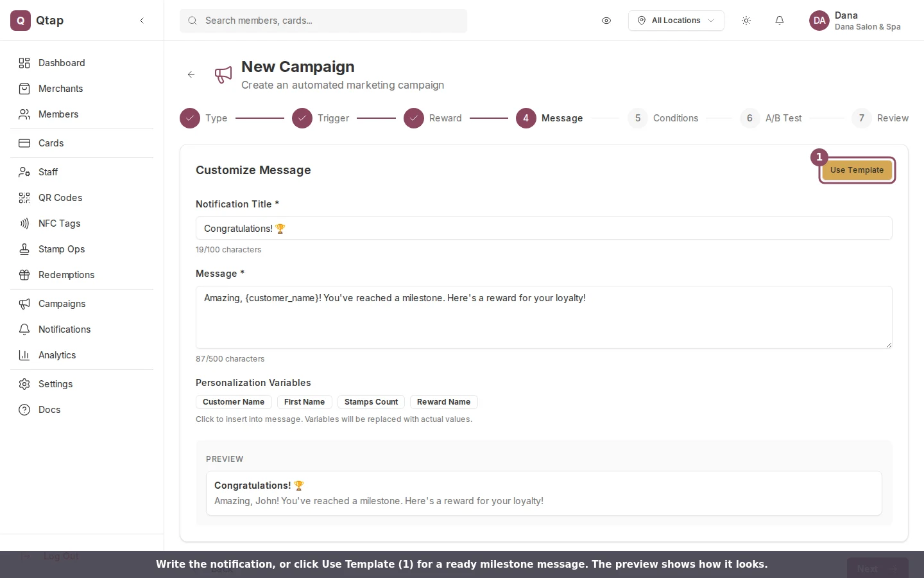Open the Stamp Ops icon
This screenshot has height=578, width=924.
(24, 249)
